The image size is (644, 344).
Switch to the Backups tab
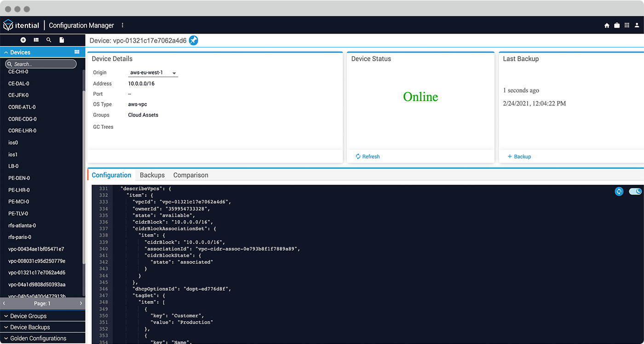tap(152, 175)
